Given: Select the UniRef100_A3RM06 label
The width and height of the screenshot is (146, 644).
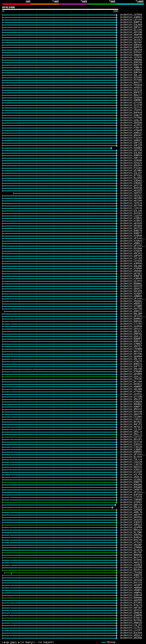Looking at the screenshot, I should 131,263.
